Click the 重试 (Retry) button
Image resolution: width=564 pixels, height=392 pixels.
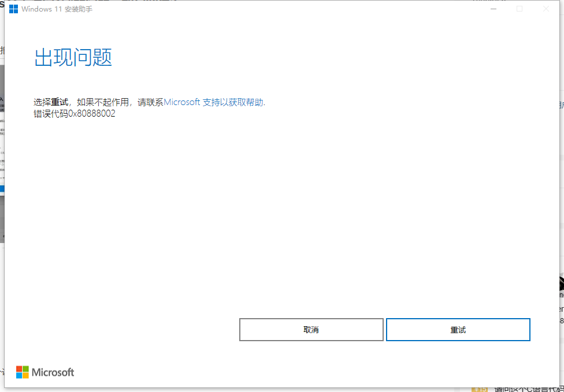(458, 330)
